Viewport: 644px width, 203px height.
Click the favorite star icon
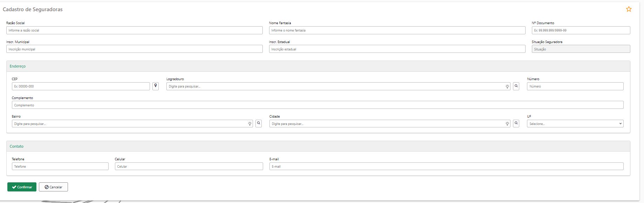(x=629, y=9)
